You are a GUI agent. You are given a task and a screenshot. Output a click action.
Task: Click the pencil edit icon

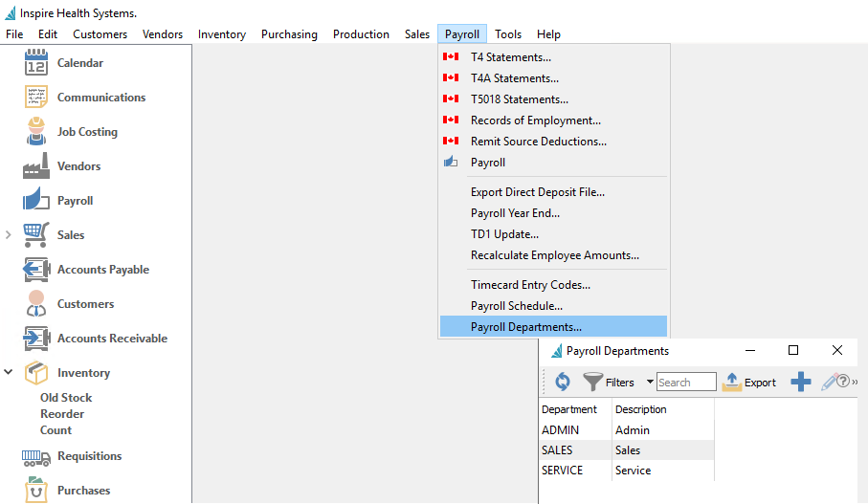pyautogui.click(x=829, y=382)
